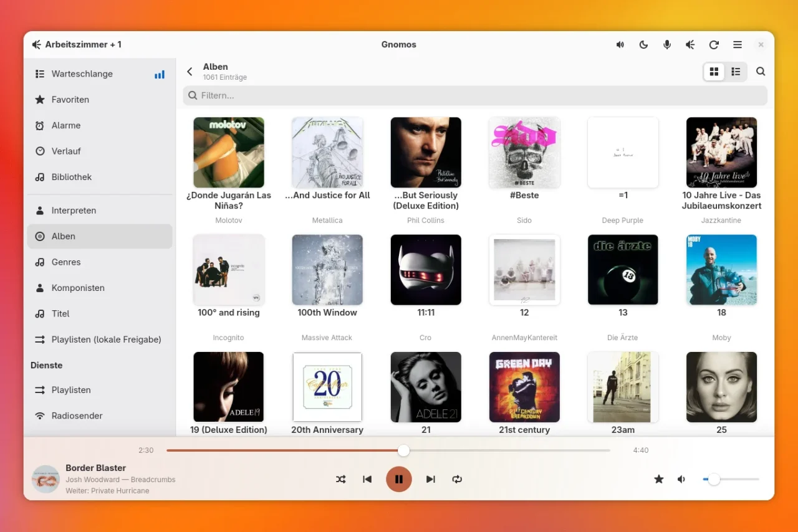Image resolution: width=798 pixels, height=532 pixels.
Task: Toggle repeat mode
Action: [457, 479]
